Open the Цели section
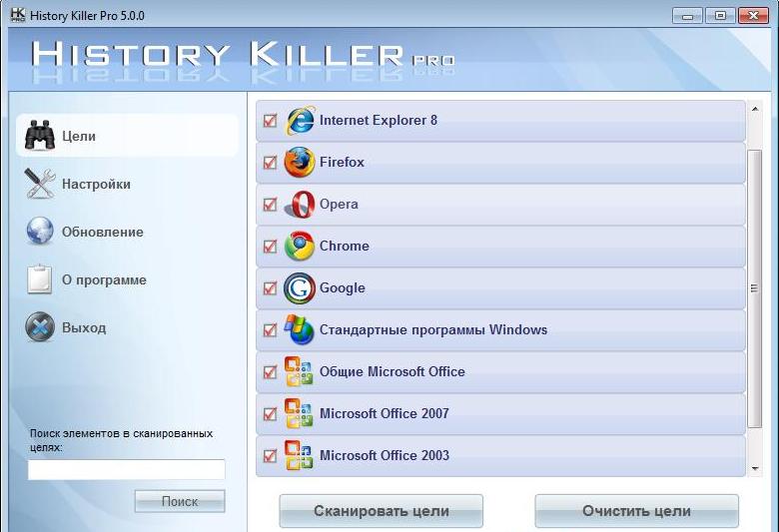779x532 pixels. point(127,136)
